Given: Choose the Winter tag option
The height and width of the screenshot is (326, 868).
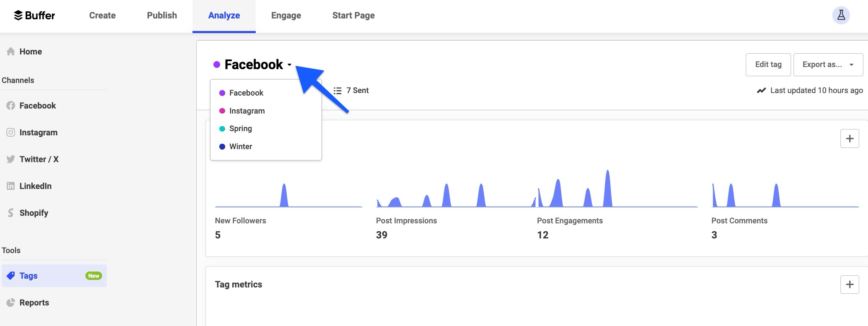Looking at the screenshot, I should (266, 147).
